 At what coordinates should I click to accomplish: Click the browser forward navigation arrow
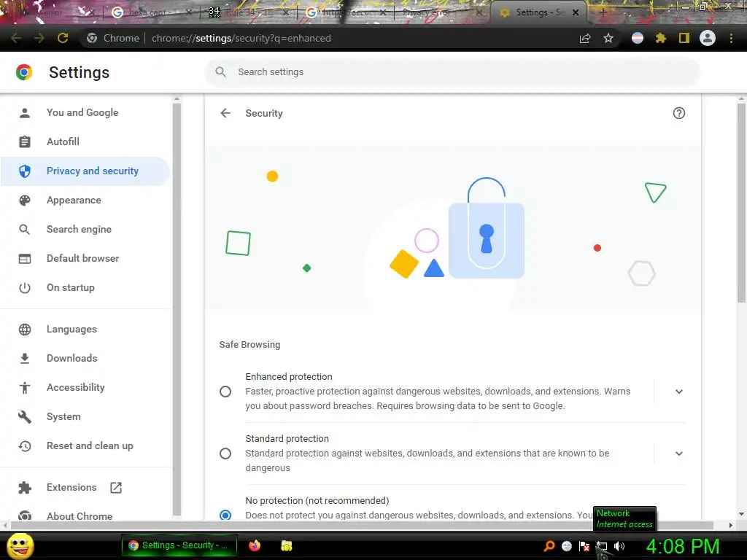point(39,38)
